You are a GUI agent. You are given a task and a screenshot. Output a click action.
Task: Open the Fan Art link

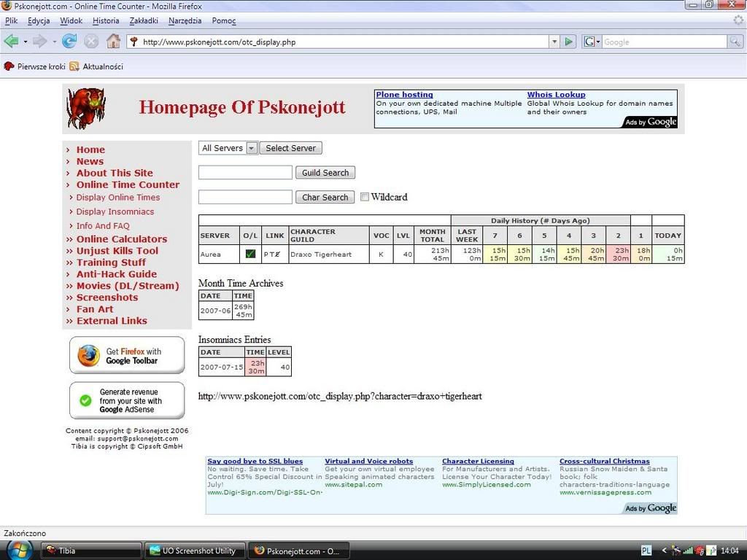[x=95, y=309]
